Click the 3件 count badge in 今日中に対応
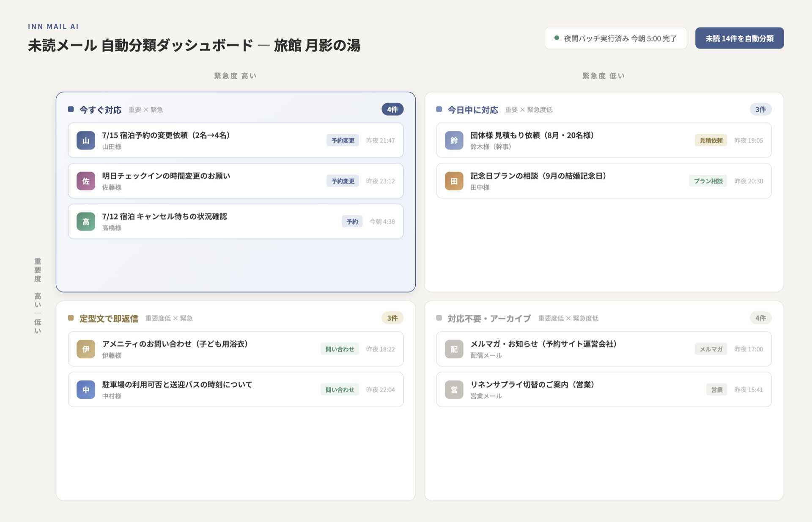Image resolution: width=812 pixels, height=522 pixels. (x=760, y=109)
